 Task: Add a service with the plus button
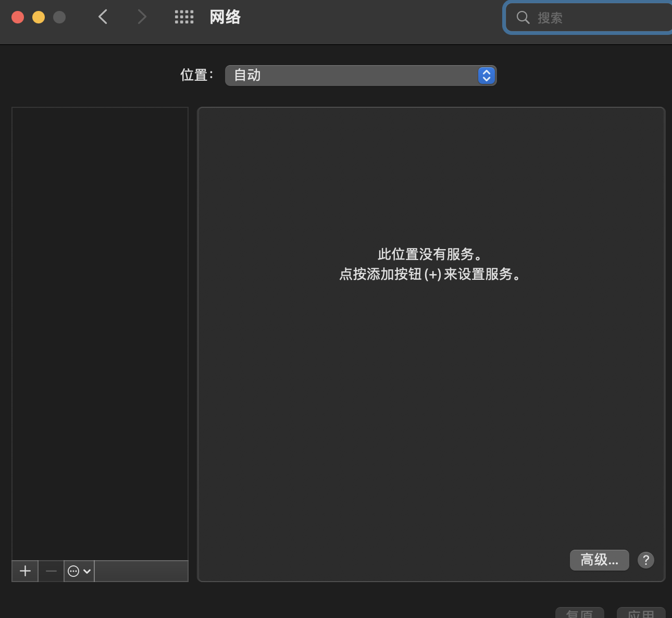click(x=25, y=571)
